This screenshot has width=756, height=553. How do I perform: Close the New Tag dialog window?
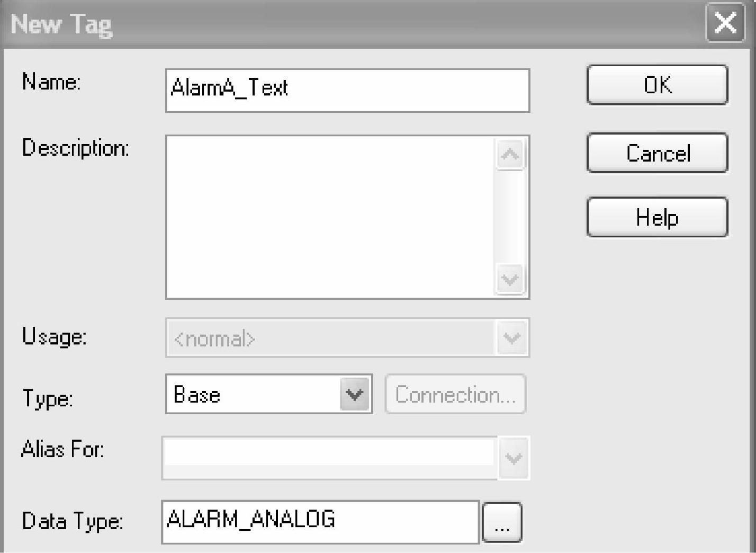pos(724,23)
